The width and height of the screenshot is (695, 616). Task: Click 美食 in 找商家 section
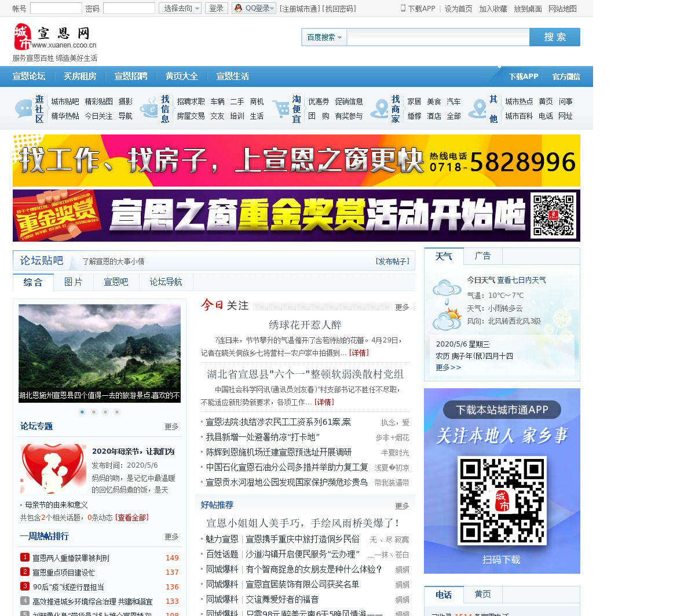pos(434,101)
